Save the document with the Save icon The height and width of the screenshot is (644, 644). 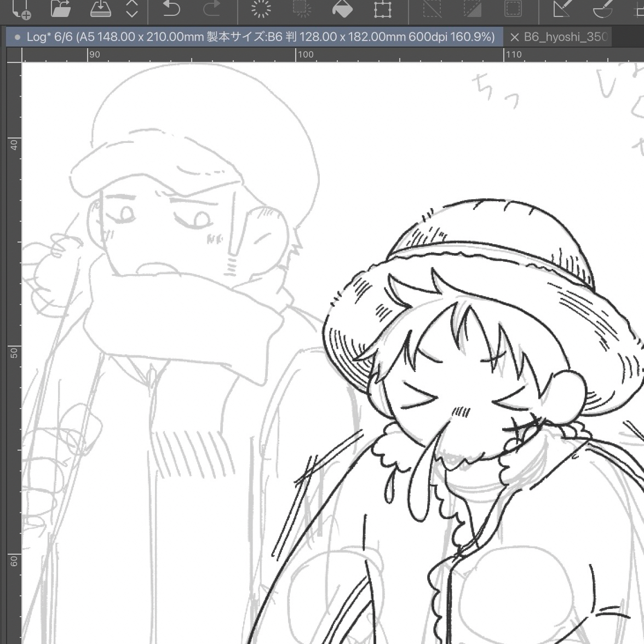(x=100, y=9)
